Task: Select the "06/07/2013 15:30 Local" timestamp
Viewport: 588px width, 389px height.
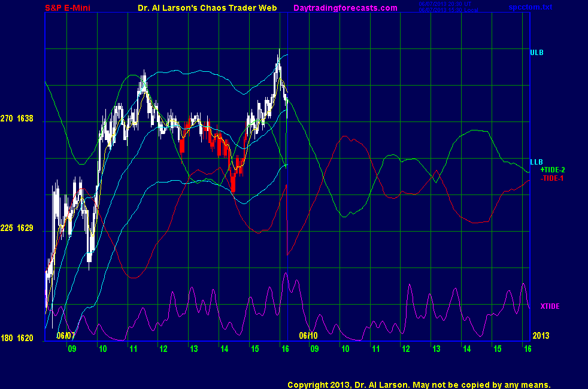Action: click(x=448, y=10)
